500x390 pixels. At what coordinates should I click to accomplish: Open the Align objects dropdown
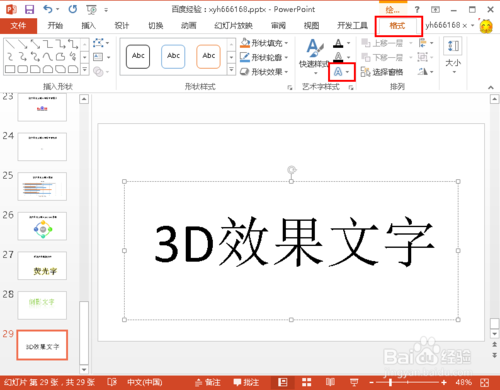pos(426,43)
